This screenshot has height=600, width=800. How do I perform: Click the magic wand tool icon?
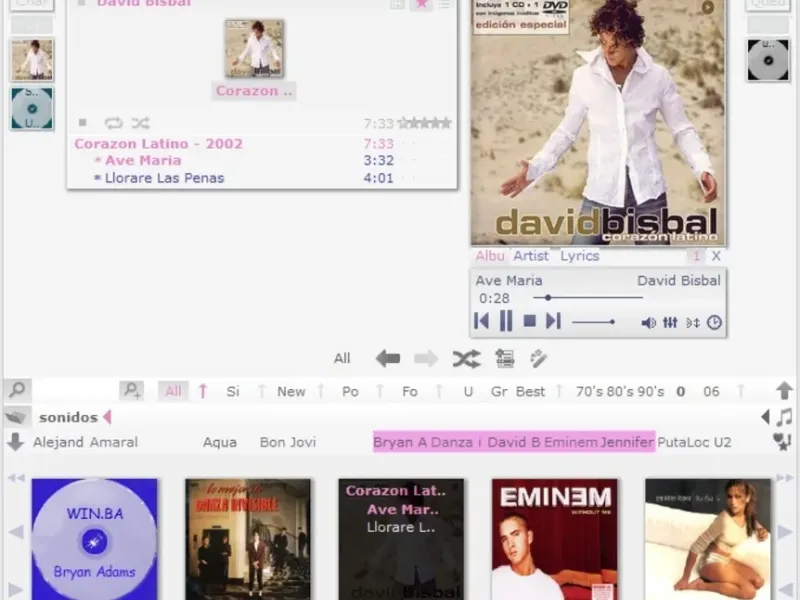538,359
